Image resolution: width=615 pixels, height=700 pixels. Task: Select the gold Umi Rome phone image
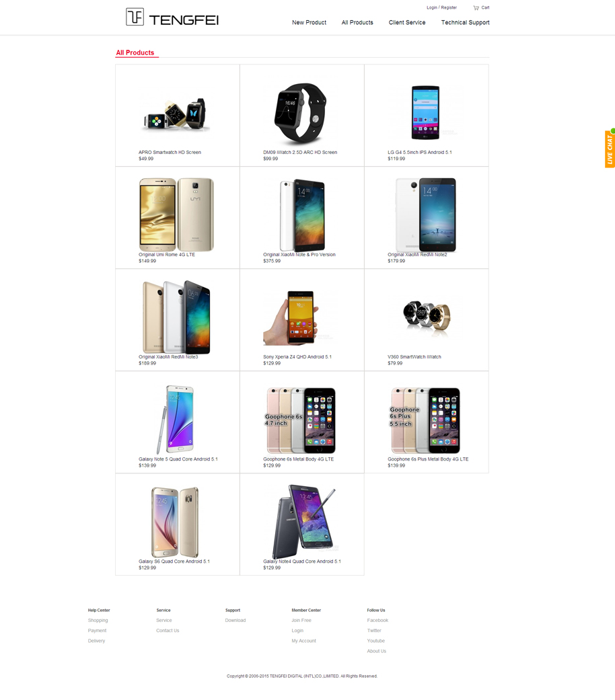176,215
